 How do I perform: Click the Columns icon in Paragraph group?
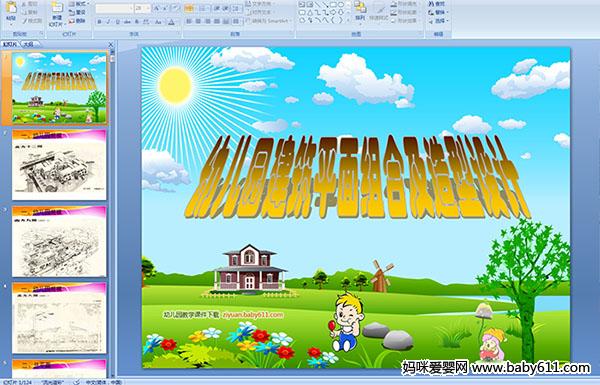coord(236,21)
